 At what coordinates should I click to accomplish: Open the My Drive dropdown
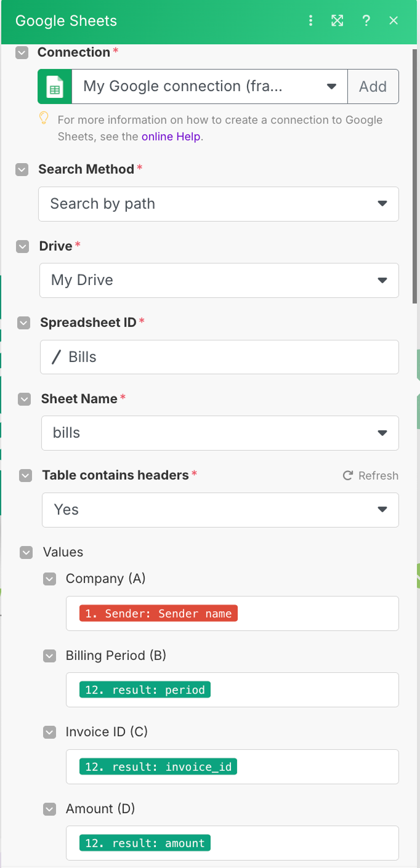pos(219,280)
